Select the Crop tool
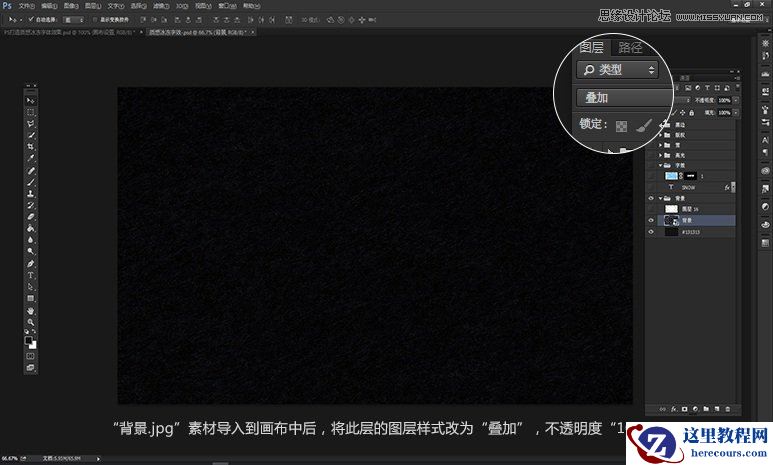773x465 pixels. (31, 147)
